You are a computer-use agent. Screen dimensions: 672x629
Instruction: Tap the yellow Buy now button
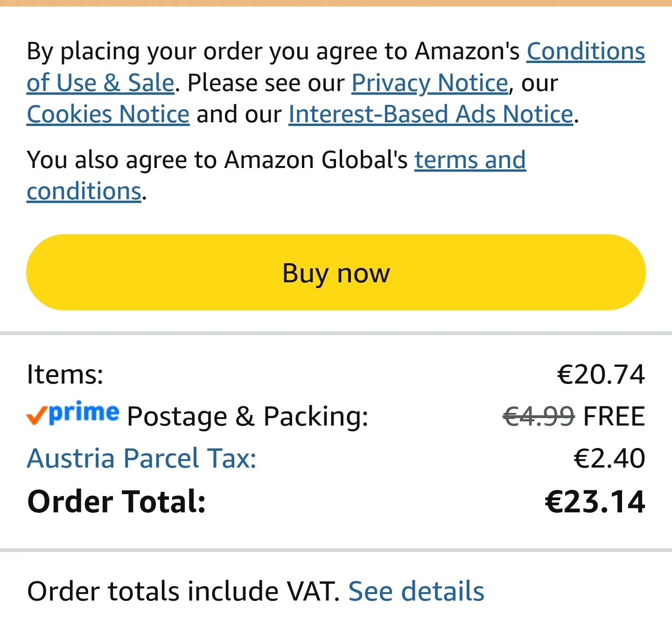[336, 273]
